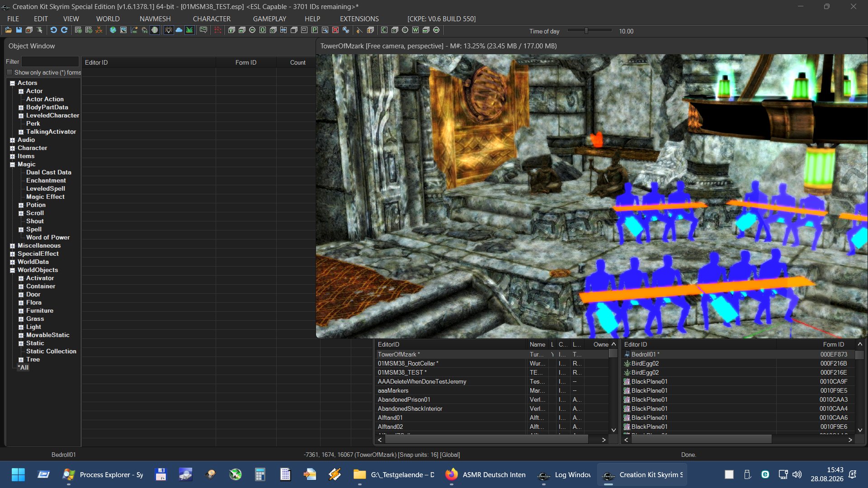Select the Static Collection tree item
This screenshot has height=488, width=868.
tap(51, 351)
